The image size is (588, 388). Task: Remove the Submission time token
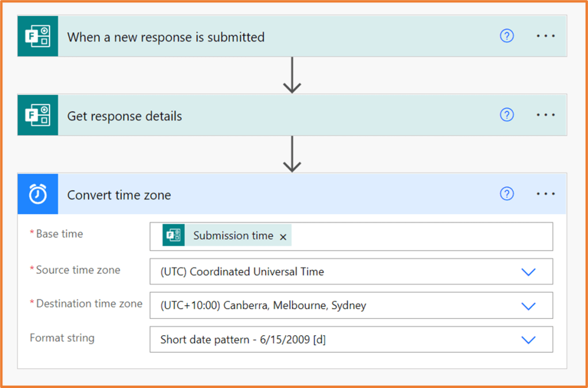[283, 237]
